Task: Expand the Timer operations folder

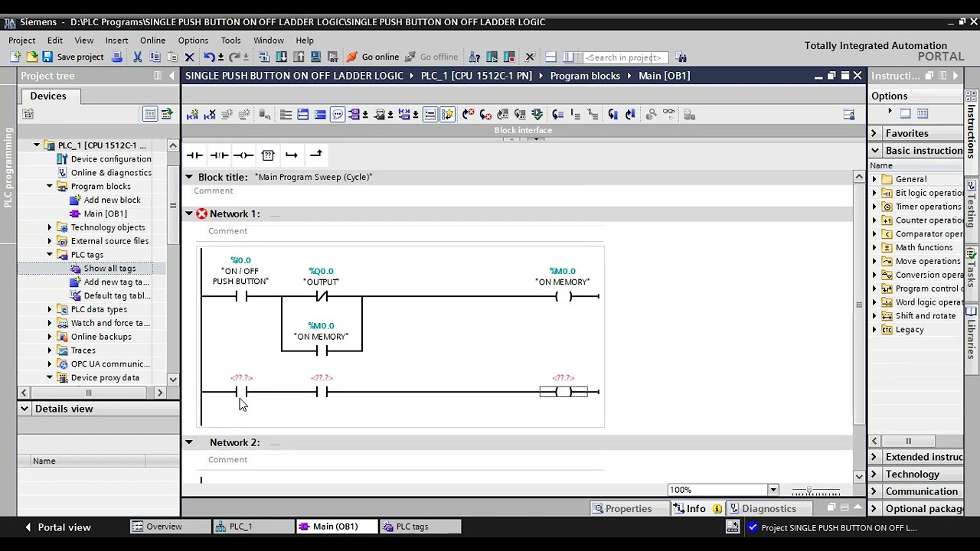Action: tap(874, 207)
